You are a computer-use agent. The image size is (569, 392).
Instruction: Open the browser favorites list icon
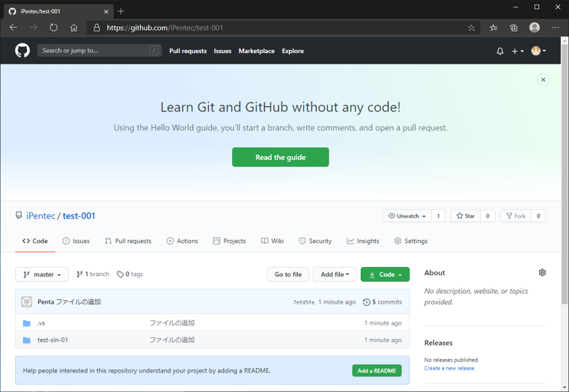tap(493, 28)
